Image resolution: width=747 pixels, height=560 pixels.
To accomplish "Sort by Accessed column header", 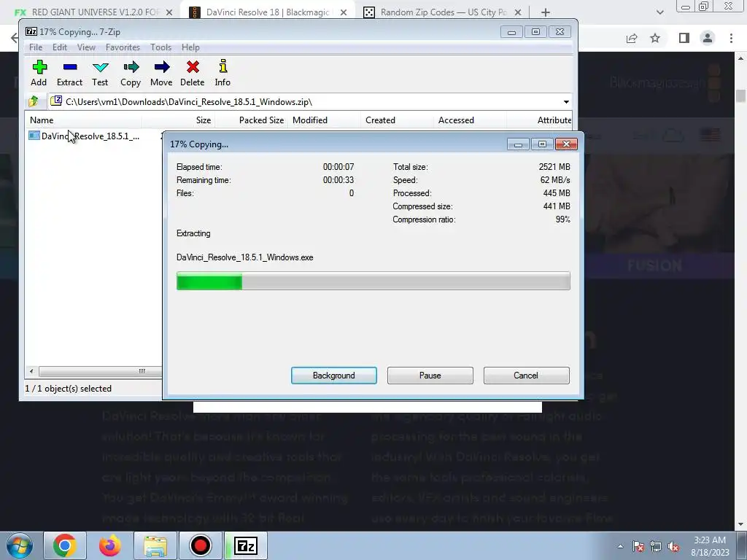I will pos(470,120).
